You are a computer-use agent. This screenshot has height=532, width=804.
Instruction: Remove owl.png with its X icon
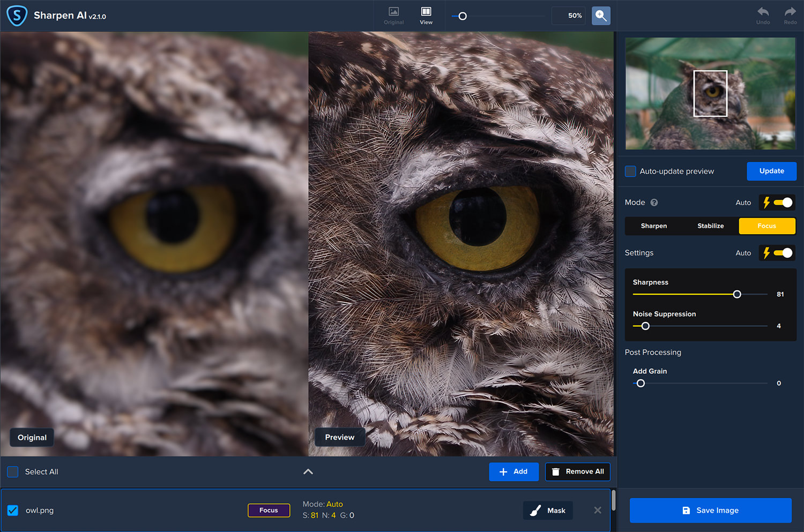(x=597, y=510)
